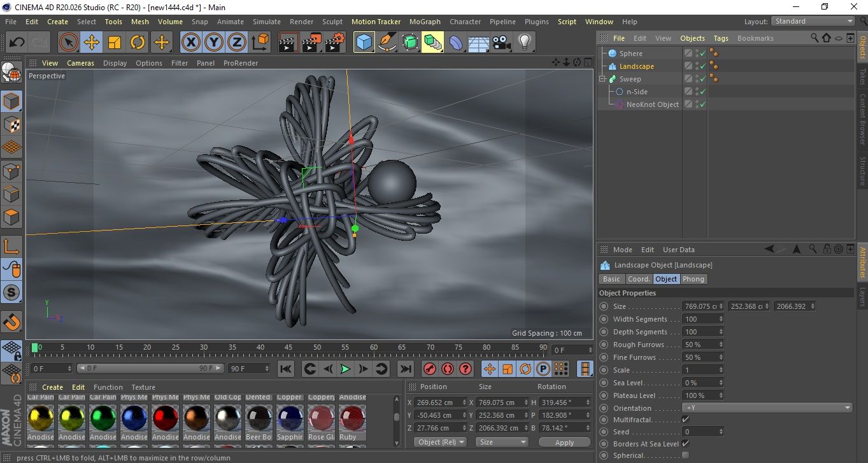Open the MoGraph menu
This screenshot has width=868, height=463.
point(425,22)
